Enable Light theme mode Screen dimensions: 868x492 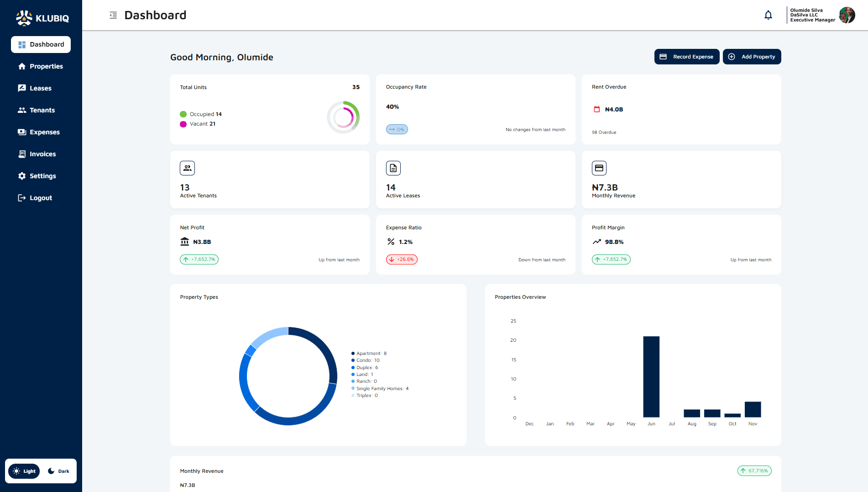click(x=24, y=471)
